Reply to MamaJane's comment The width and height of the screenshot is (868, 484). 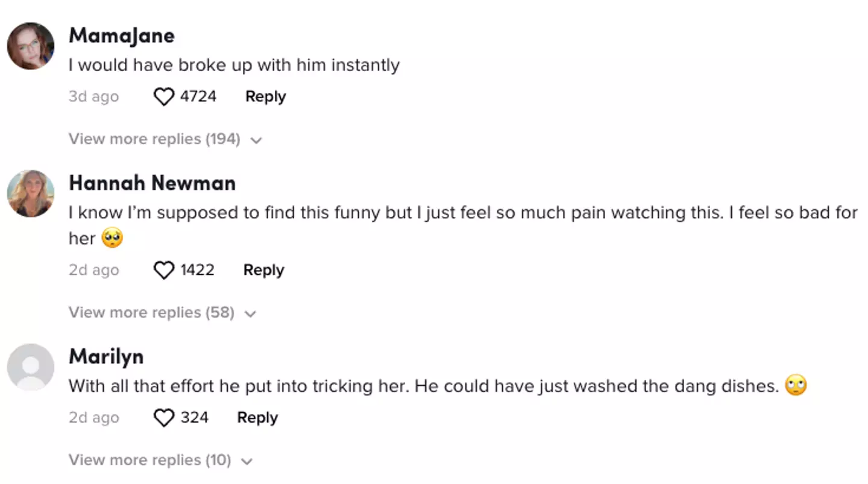pos(265,97)
